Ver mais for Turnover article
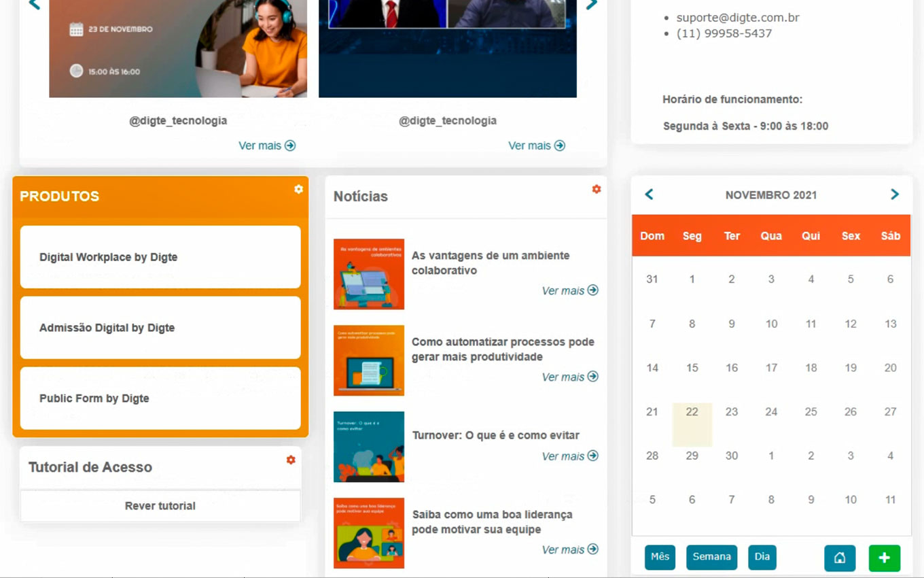Image resolution: width=924 pixels, height=578 pixels. point(570,456)
